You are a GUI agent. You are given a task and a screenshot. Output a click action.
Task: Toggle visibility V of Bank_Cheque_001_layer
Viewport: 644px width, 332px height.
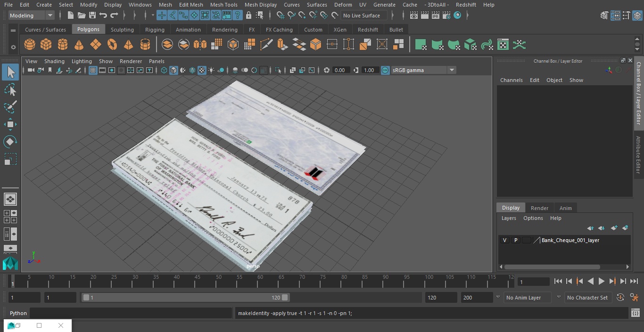click(504, 240)
